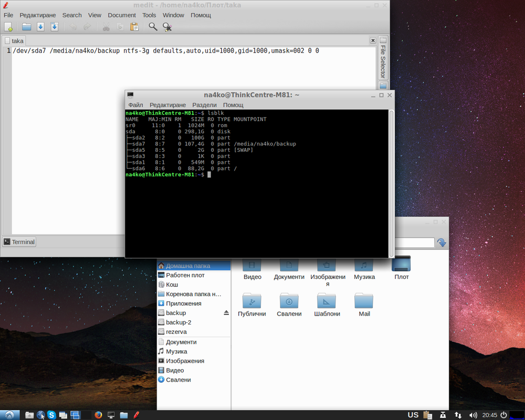Open Коренова папка in file manager sidebar
Screen dimensions: 525x420
click(194, 293)
